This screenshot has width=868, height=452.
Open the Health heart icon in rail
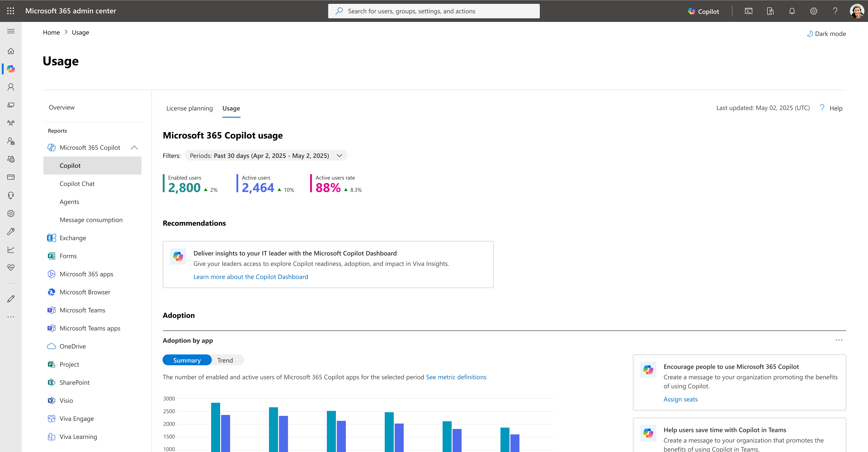(x=11, y=267)
